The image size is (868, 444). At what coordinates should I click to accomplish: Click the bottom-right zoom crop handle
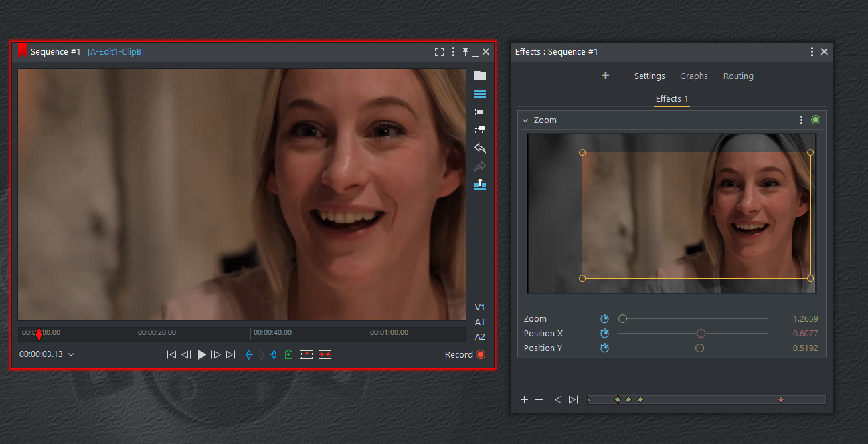pyautogui.click(x=810, y=278)
